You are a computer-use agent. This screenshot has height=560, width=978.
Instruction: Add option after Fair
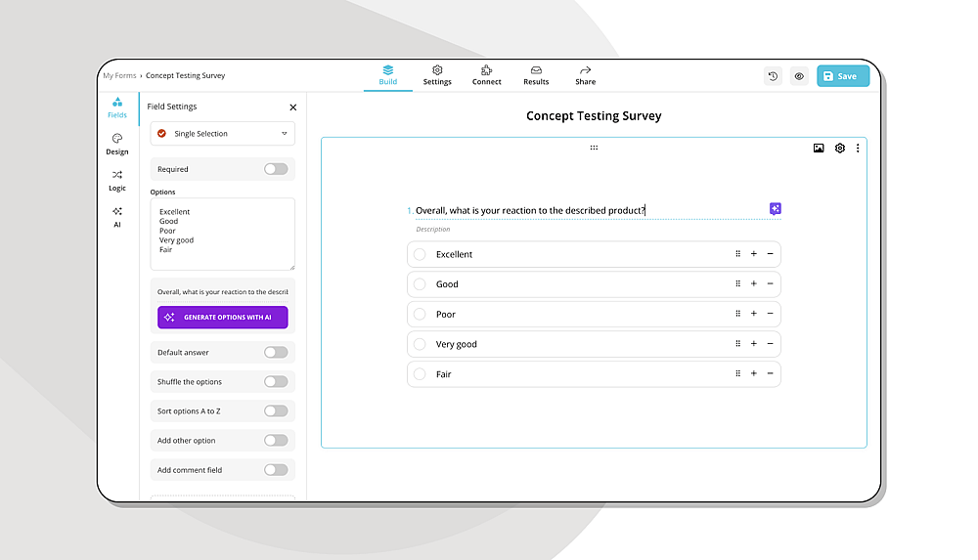[753, 373]
